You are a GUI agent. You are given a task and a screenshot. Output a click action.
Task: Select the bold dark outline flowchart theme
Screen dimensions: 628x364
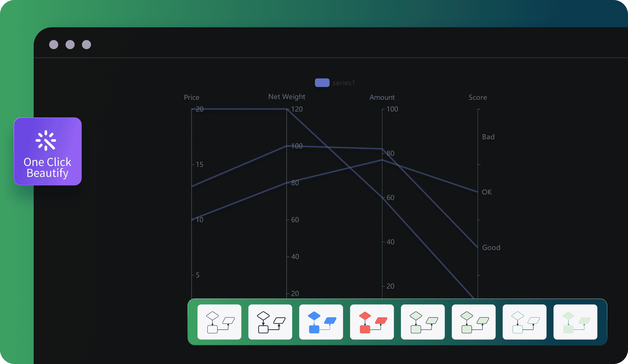270,322
